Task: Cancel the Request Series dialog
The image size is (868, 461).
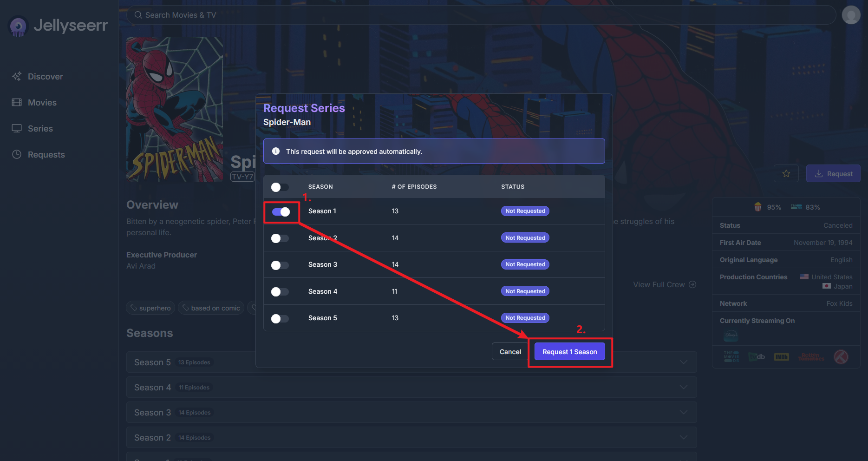Action: coord(510,352)
